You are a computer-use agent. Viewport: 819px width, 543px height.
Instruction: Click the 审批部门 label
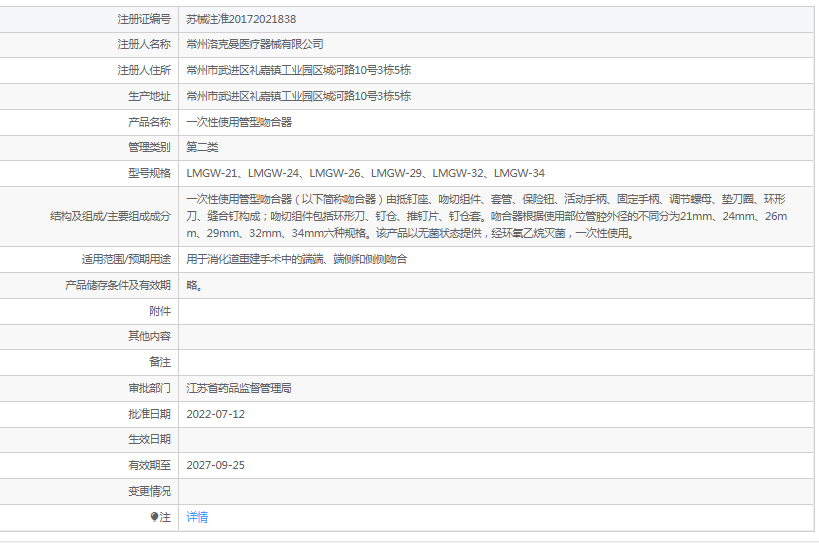149,388
